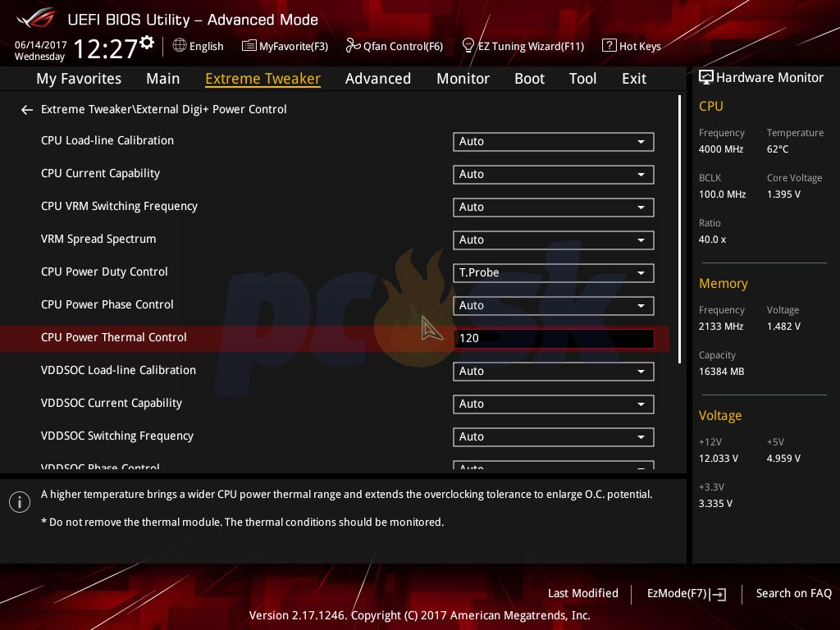Click the +3.3V reading 3.335 V
Screen dimensions: 840x630
tap(715, 504)
